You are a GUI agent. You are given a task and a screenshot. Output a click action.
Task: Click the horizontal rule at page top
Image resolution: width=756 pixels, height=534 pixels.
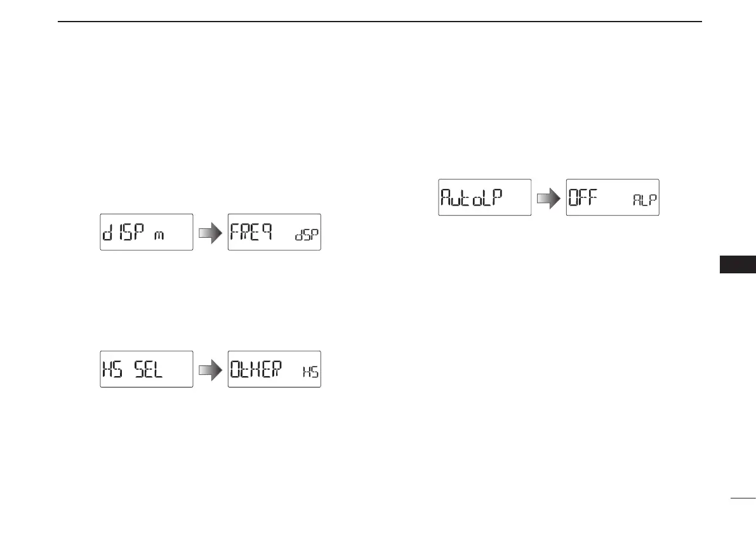[380, 21]
